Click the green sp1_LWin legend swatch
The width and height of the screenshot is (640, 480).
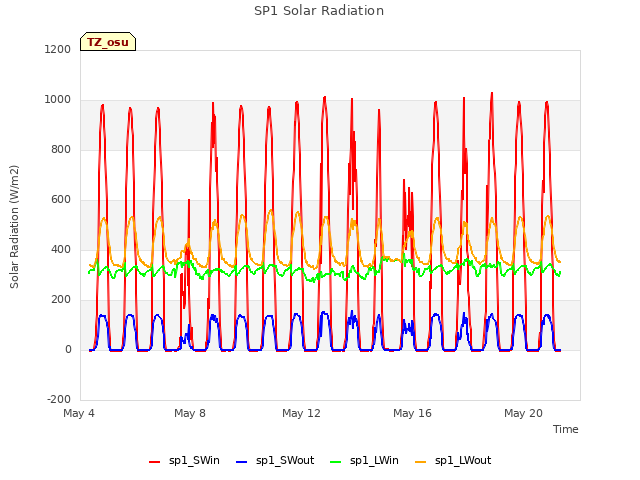coord(335,462)
